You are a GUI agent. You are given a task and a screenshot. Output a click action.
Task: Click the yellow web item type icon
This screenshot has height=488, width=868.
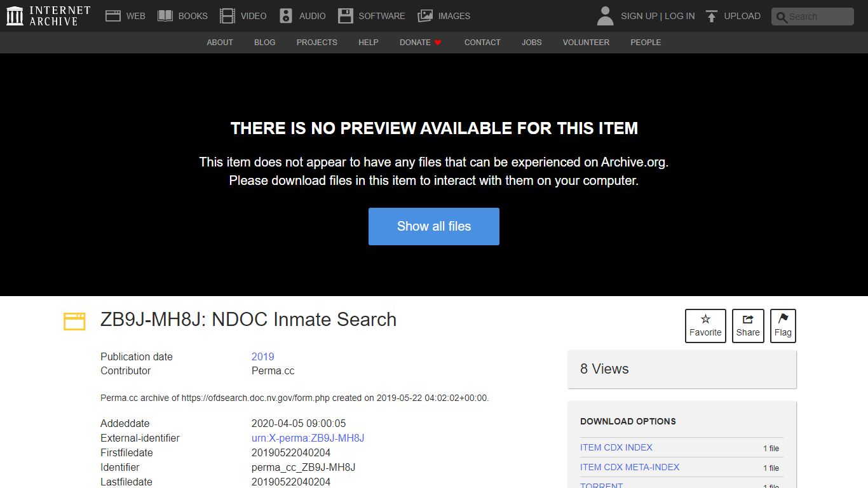(74, 321)
